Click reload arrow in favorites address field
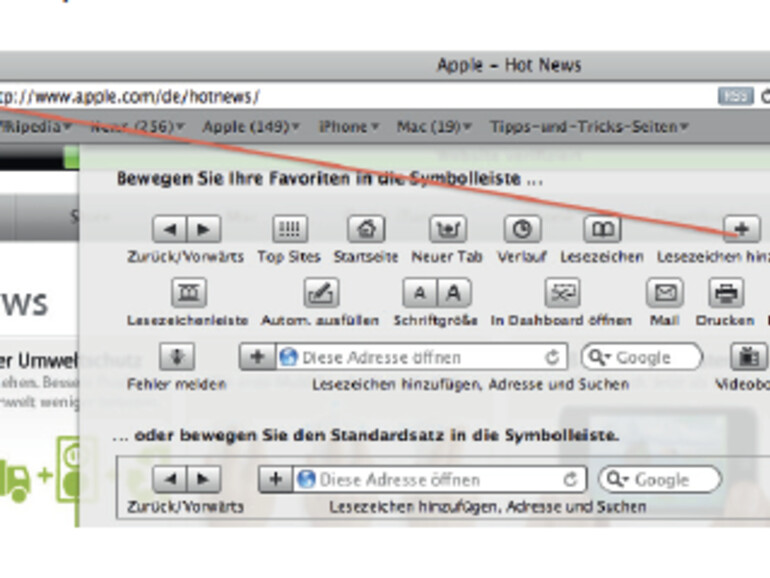Viewport: 770px width, 578px height. pyautogui.click(x=552, y=357)
